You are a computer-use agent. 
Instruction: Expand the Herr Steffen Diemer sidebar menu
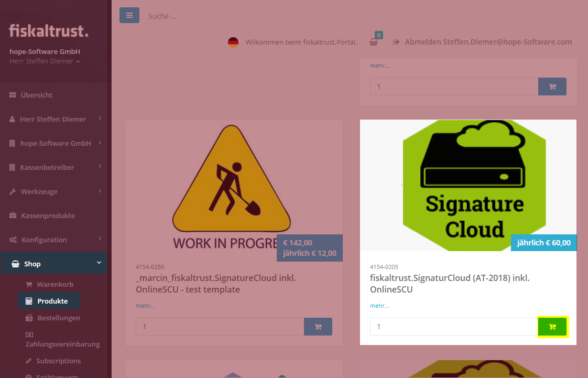pyautogui.click(x=100, y=118)
